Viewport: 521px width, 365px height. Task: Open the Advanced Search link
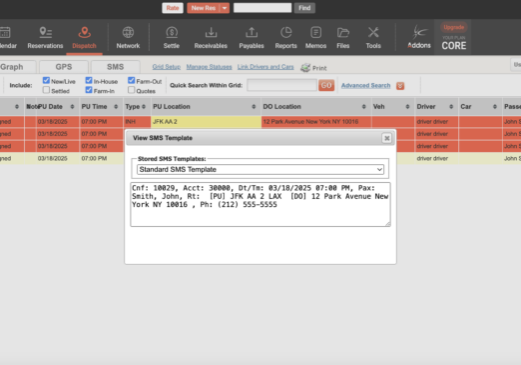click(366, 85)
